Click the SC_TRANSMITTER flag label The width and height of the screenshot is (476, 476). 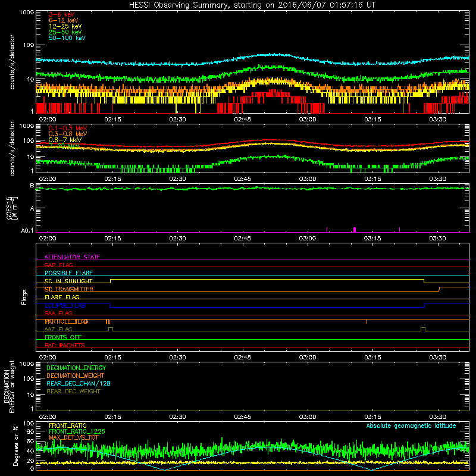(x=69, y=289)
